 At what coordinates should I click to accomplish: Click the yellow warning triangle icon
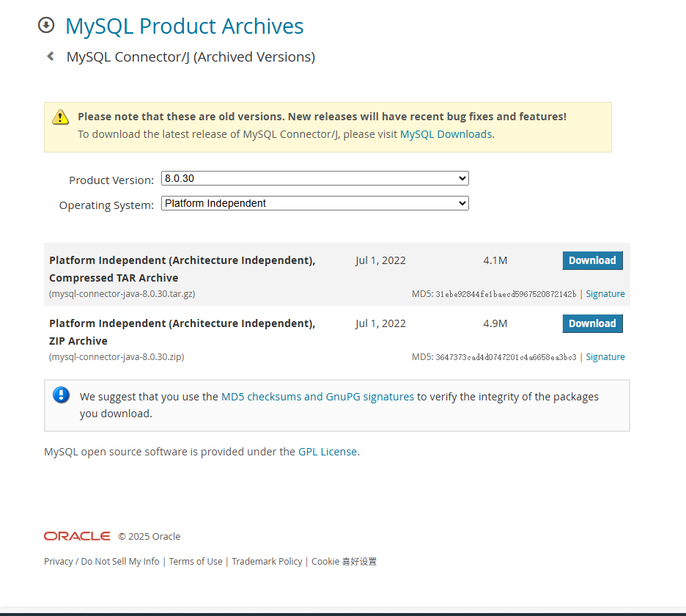(60, 117)
